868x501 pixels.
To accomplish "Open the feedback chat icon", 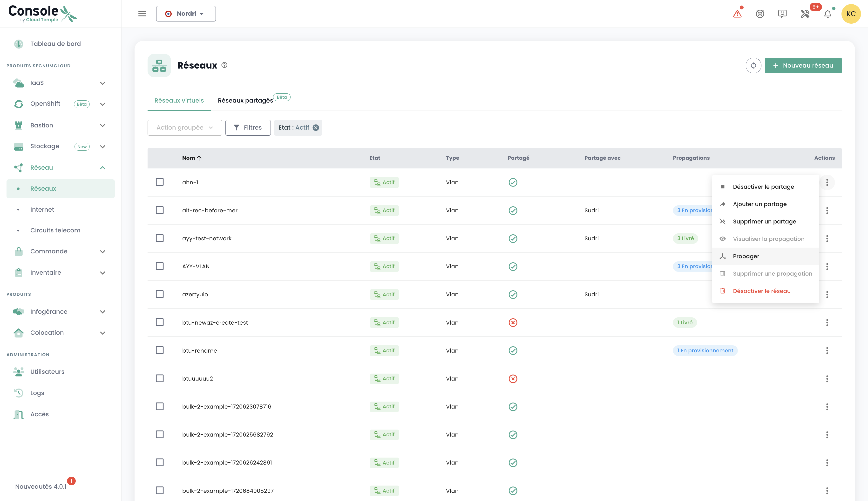I will pos(782,14).
